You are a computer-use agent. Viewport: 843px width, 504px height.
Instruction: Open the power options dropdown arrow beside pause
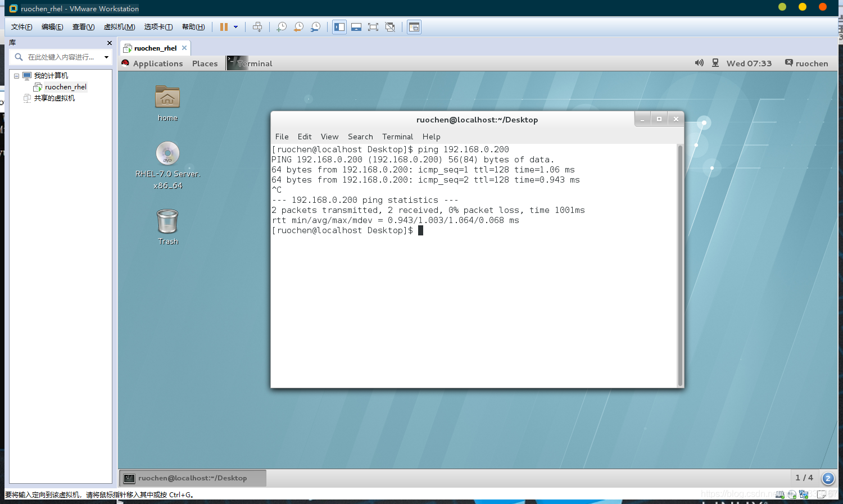coord(235,27)
